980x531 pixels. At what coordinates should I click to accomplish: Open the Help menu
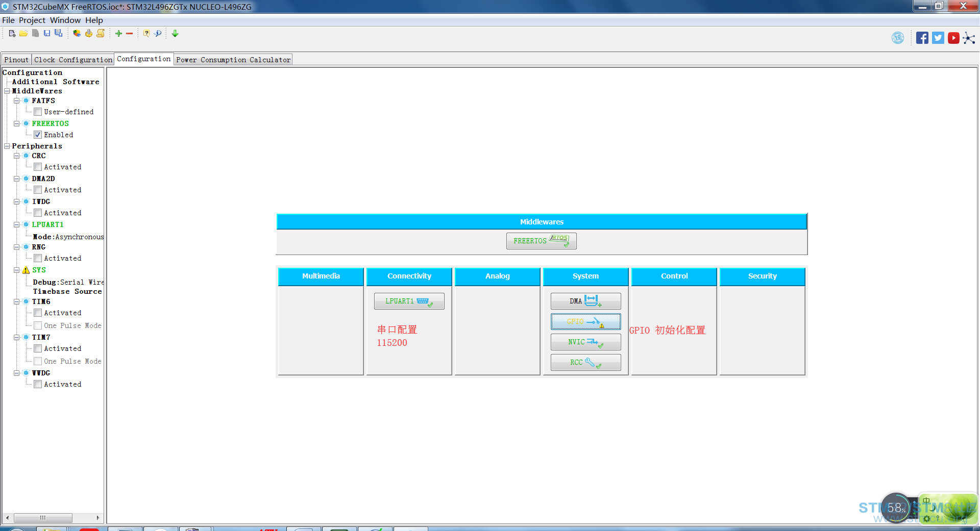94,20
